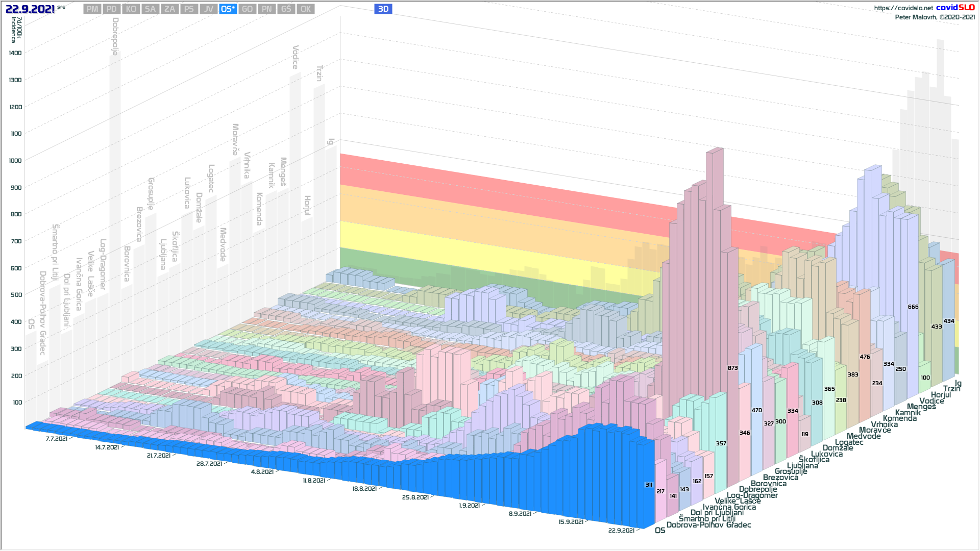Open the PN region tab
980x551 pixels.
coord(266,9)
